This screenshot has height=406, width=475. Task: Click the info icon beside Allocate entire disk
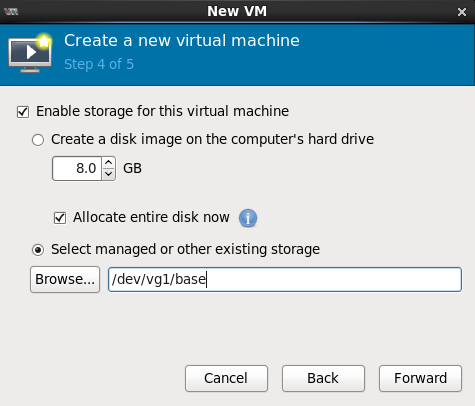click(248, 218)
